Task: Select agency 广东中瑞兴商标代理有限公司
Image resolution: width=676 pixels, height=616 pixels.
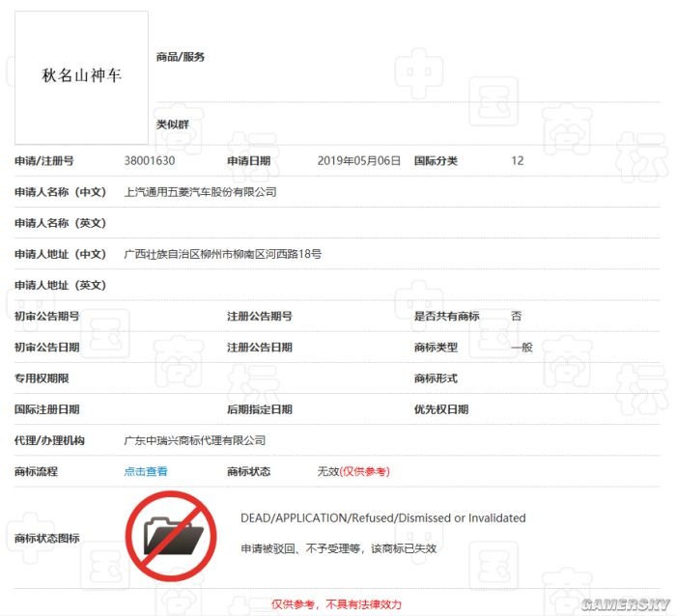Action: (x=195, y=440)
